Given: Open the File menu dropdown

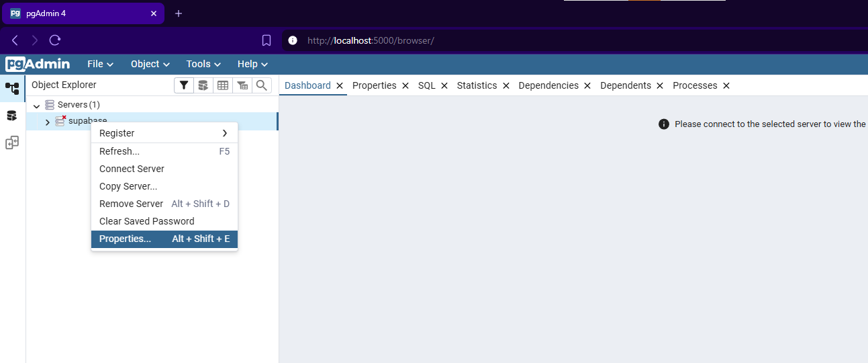Looking at the screenshot, I should (x=101, y=64).
